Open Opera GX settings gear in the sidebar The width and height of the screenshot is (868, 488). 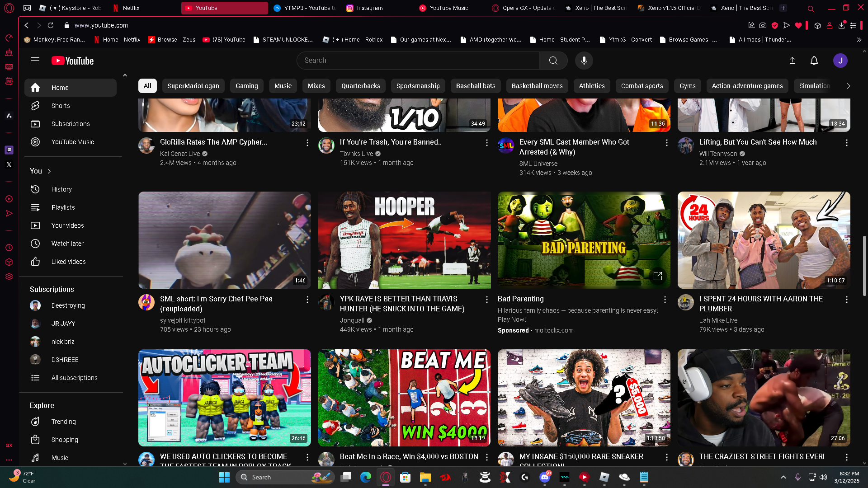click(9, 277)
